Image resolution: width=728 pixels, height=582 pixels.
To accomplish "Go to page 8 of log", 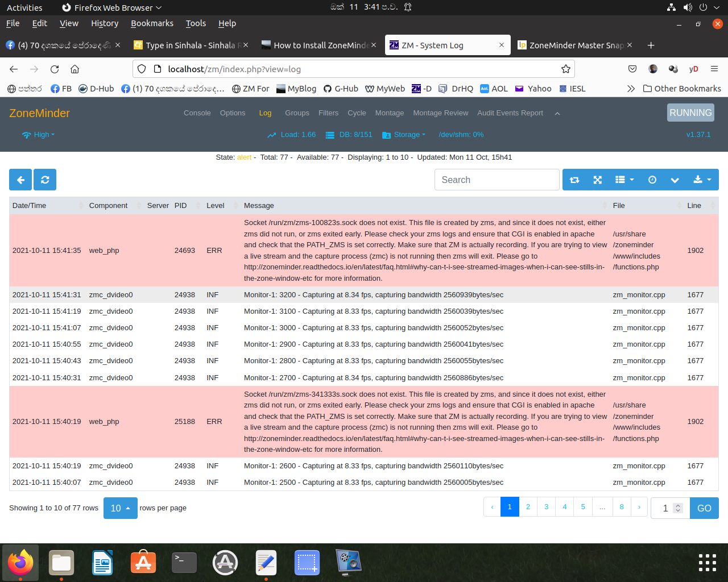I will 622,507.
